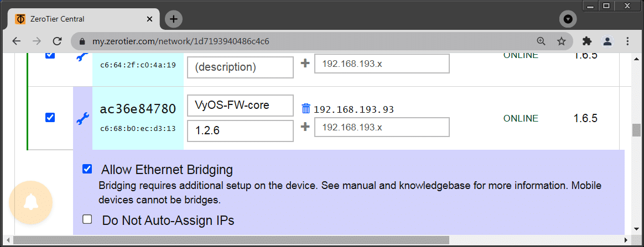Click the zoom magnifier icon in address bar
Image resolution: width=644 pixels, height=247 pixels.
coord(541,41)
